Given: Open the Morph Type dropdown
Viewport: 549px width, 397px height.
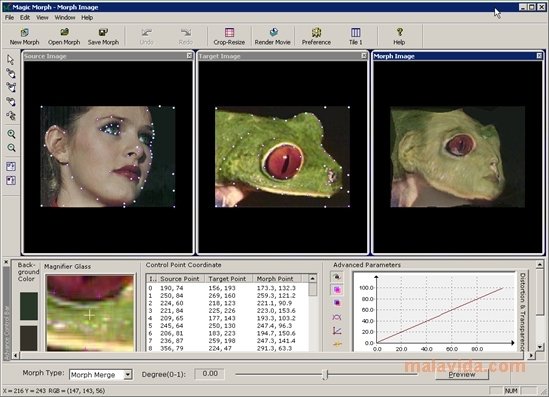Looking at the screenshot, I should (x=128, y=375).
